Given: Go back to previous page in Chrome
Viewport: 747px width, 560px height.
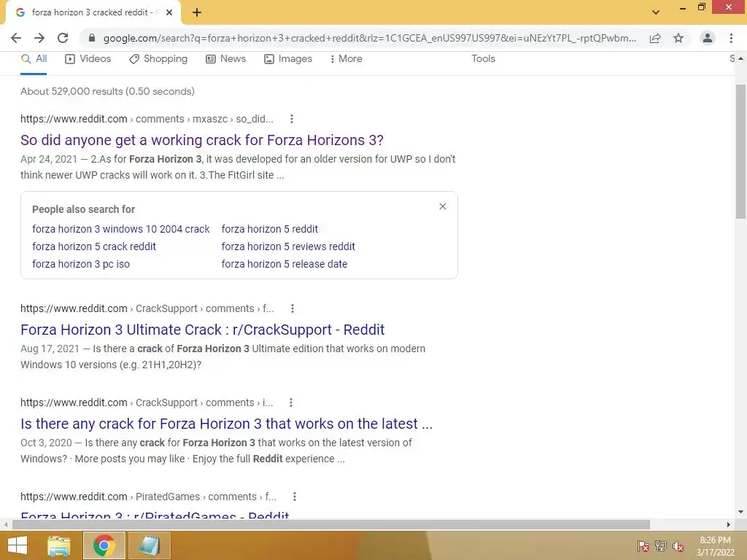Looking at the screenshot, I should point(16,38).
